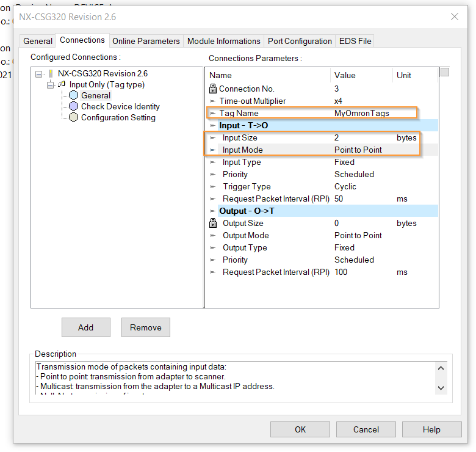
Task: Confirm with the OK button
Action: pos(300,429)
